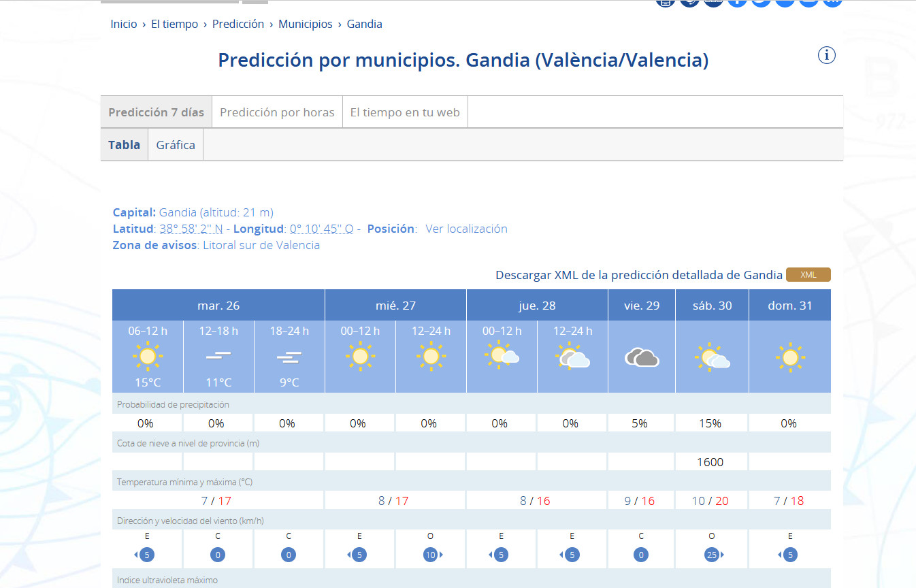
Task: Click the longitude value 0° 10' 45'' O
Action: pos(321,229)
